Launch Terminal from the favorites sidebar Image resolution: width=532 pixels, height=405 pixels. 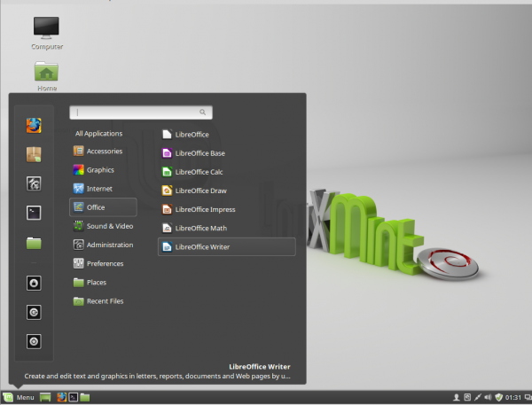click(34, 213)
